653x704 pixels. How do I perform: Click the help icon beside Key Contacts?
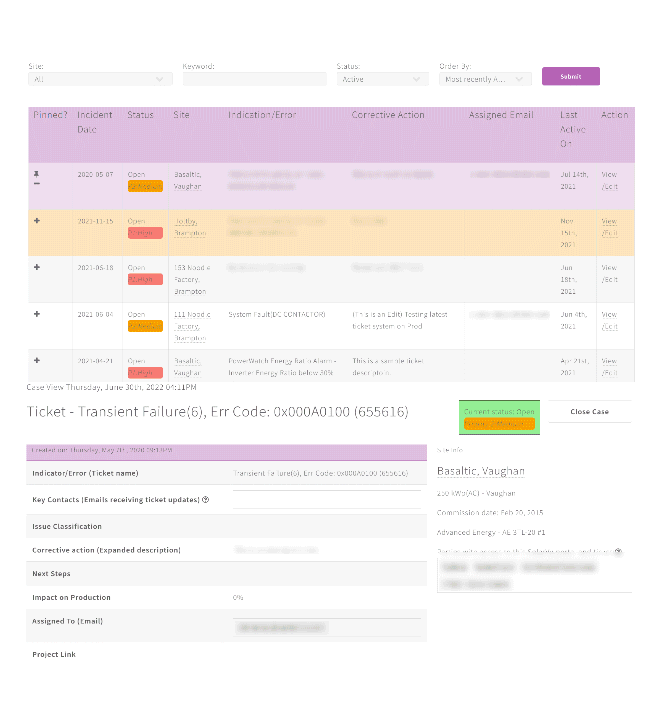tap(205, 500)
